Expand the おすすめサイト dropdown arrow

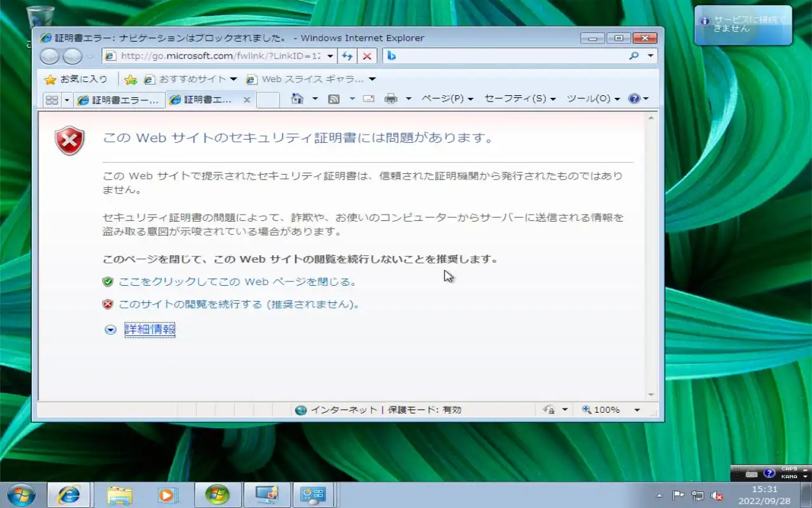233,79
